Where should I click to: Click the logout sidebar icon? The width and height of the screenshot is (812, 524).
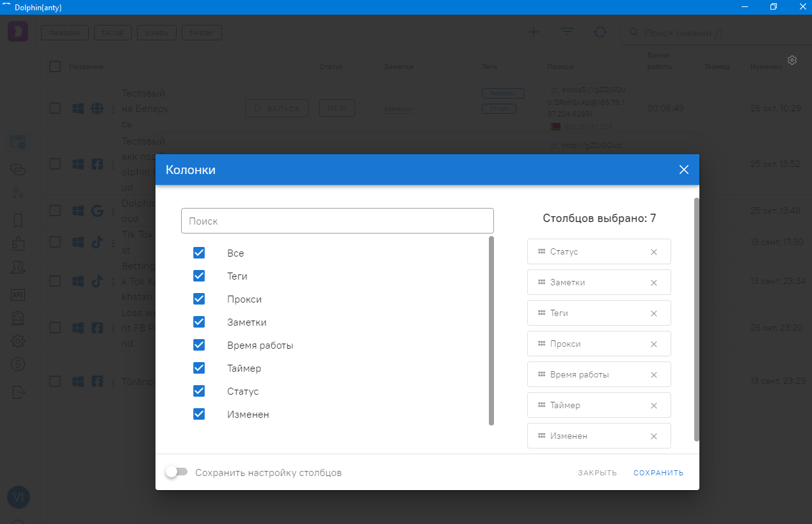click(18, 391)
